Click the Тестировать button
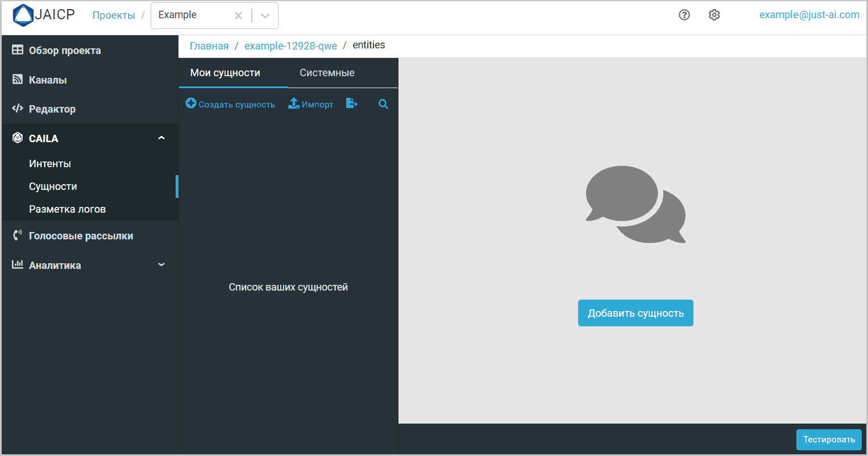The height and width of the screenshot is (456, 868). (828, 440)
